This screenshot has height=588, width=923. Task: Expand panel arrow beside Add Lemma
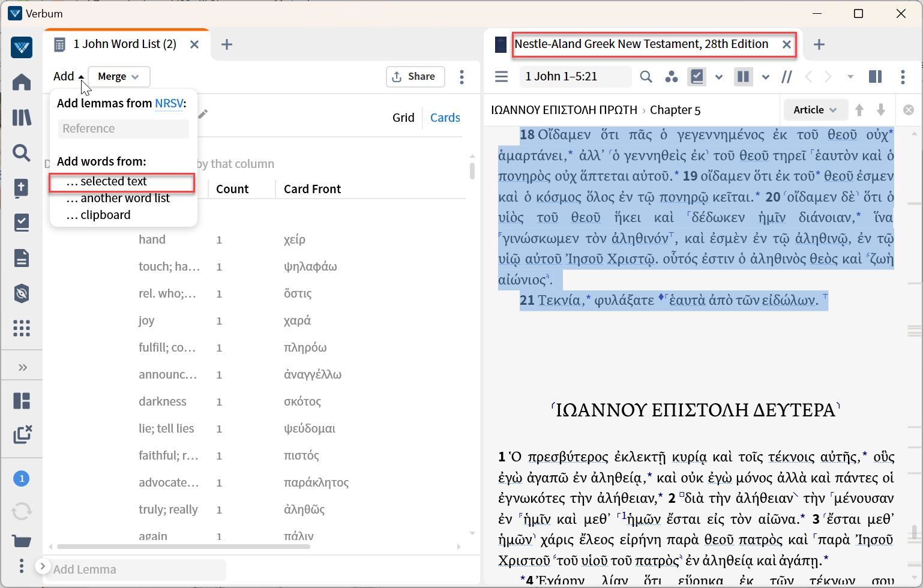(43, 566)
